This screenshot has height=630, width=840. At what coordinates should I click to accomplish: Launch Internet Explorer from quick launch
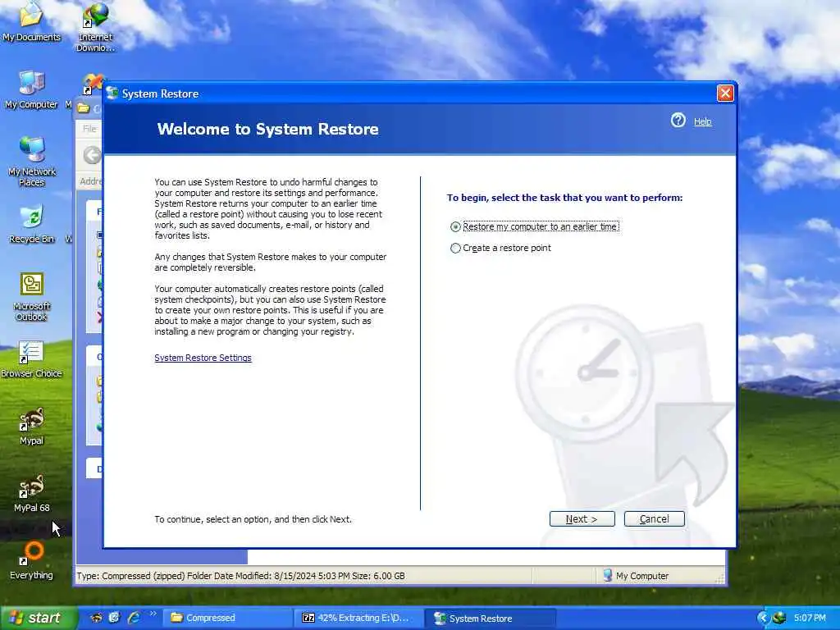pyautogui.click(x=134, y=618)
